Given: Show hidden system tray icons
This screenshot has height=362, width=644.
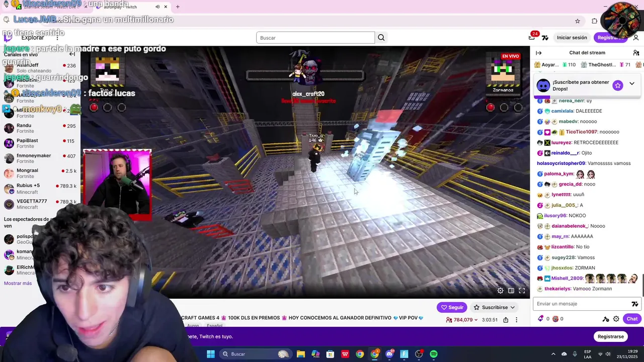Looking at the screenshot, I should [553, 354].
